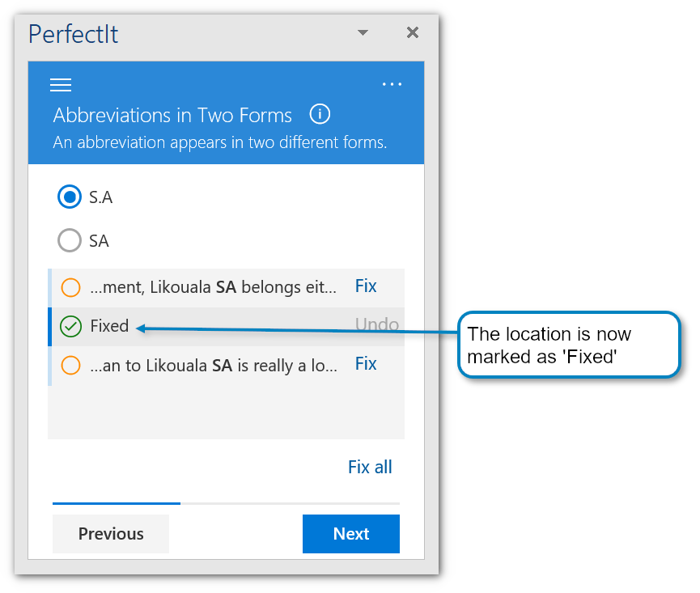This screenshot has width=700, height=593.
Task: Go to the Previous check
Action: point(111,534)
